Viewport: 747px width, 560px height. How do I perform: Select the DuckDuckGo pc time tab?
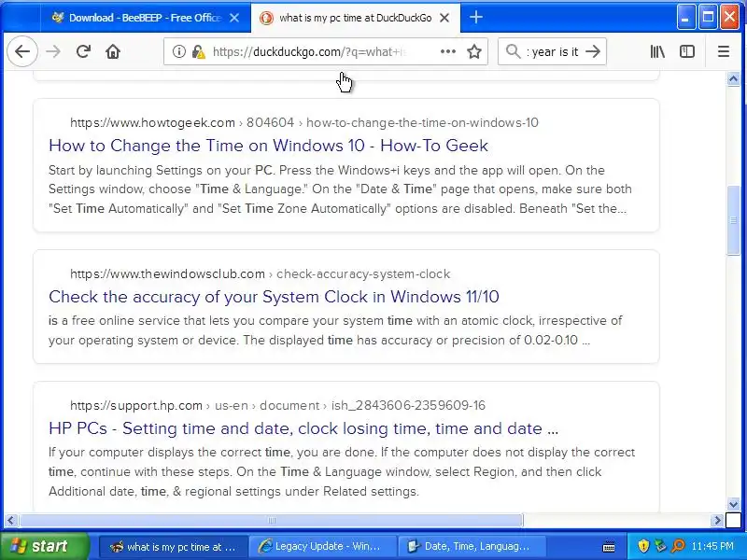coord(356,18)
